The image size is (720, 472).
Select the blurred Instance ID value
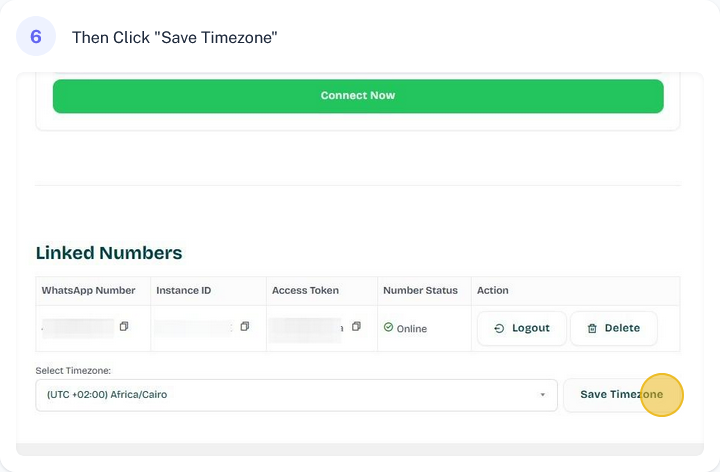pos(193,327)
